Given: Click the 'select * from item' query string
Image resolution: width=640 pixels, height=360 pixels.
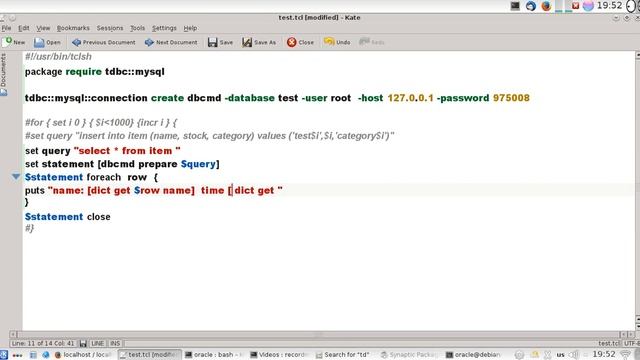Looking at the screenshot, I should pos(127,151).
